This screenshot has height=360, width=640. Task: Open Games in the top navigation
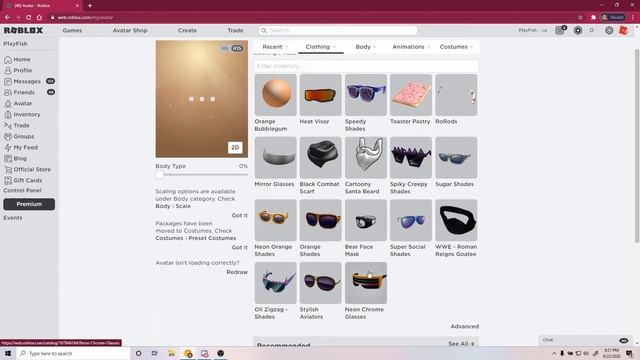pyautogui.click(x=72, y=31)
